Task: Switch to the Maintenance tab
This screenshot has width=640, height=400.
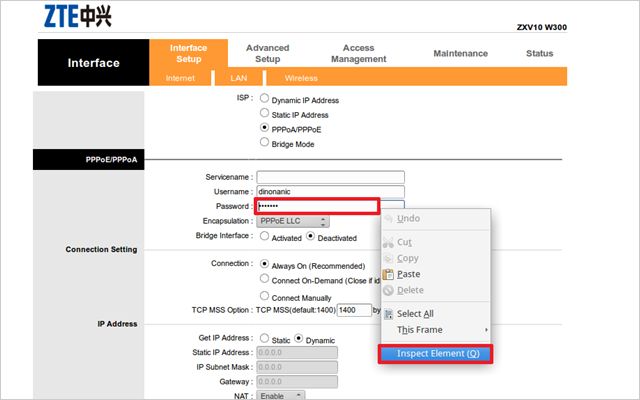Action: [x=460, y=53]
